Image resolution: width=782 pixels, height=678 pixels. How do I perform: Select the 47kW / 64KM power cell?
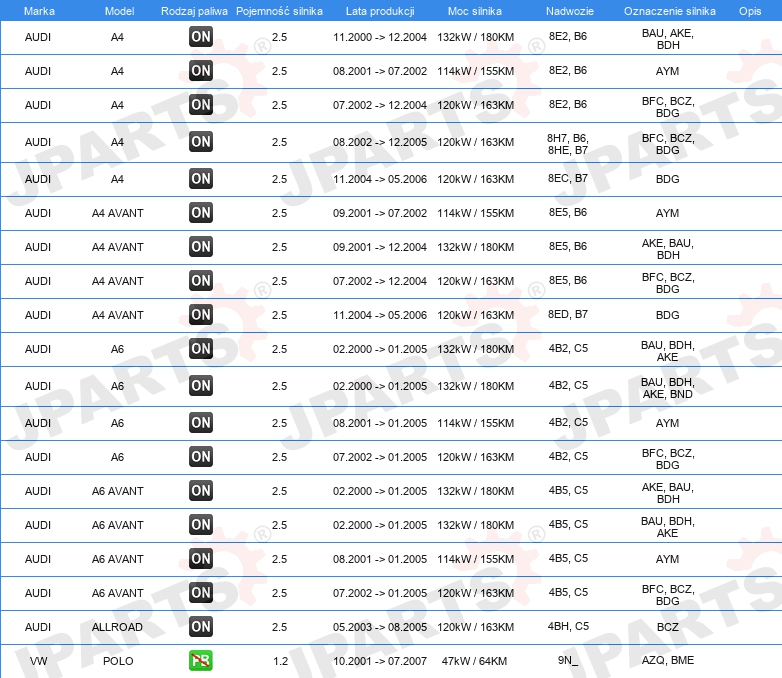(474, 661)
